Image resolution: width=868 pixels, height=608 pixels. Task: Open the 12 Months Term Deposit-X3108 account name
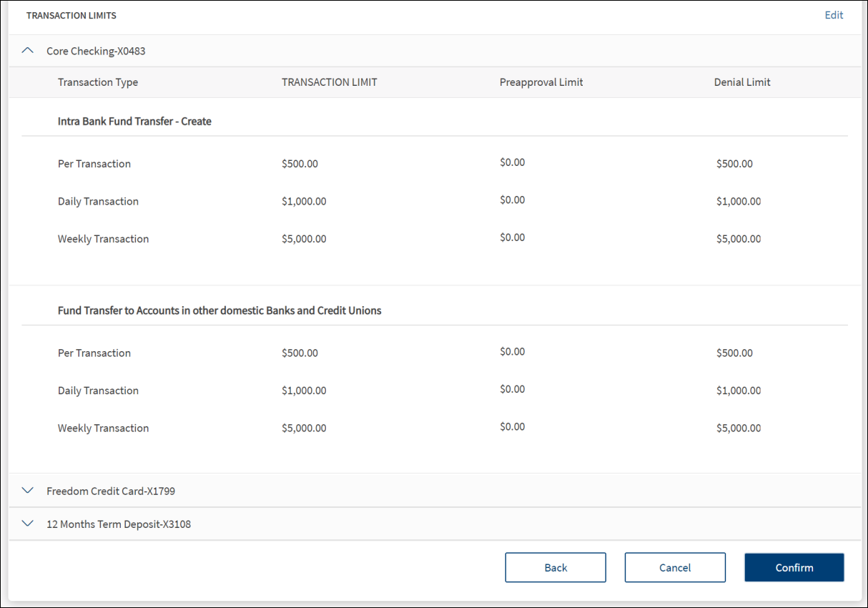tap(119, 524)
